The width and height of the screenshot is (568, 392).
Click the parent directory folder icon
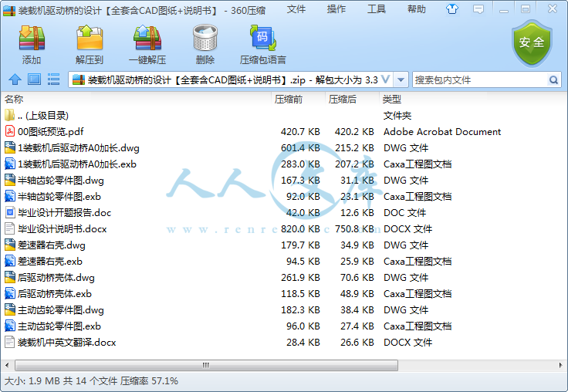[x=10, y=115]
